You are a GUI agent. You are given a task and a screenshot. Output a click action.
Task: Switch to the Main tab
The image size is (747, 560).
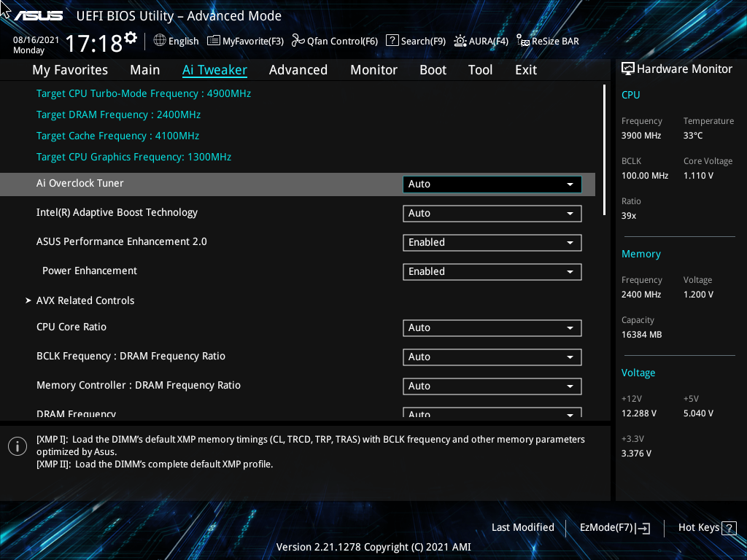(145, 70)
